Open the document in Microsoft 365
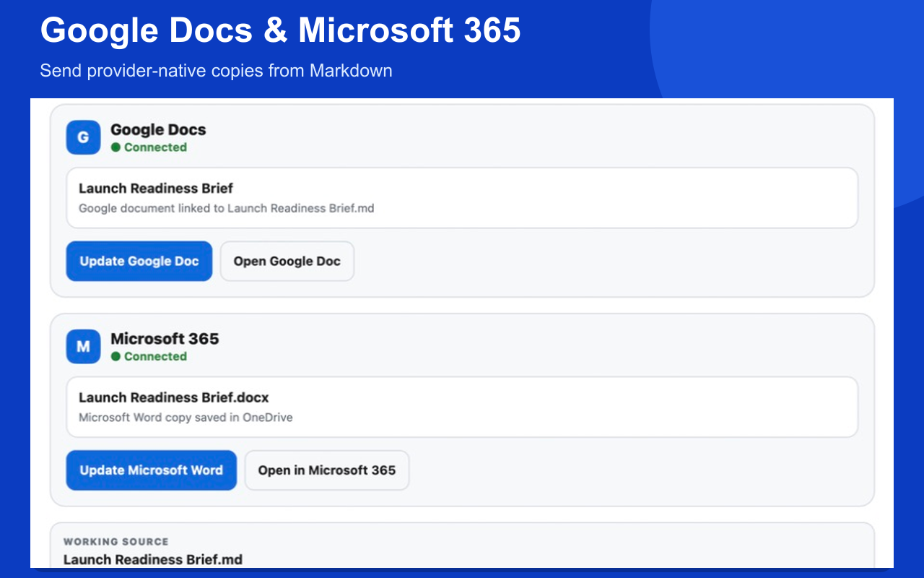Screen dimensions: 924x578 [x=327, y=470]
